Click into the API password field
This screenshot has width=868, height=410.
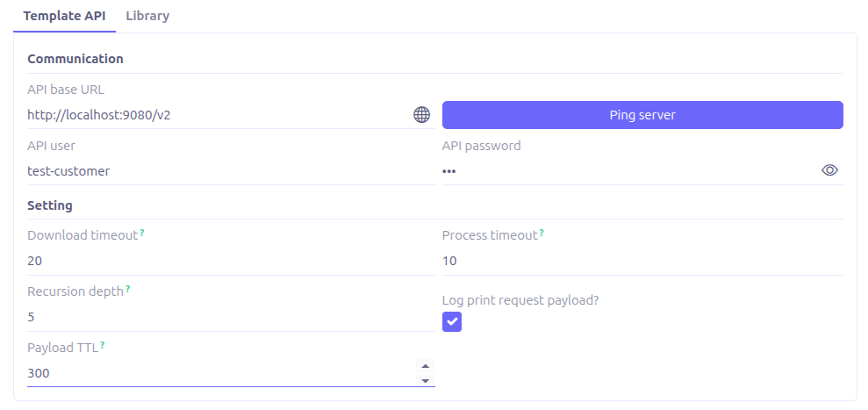(x=628, y=171)
